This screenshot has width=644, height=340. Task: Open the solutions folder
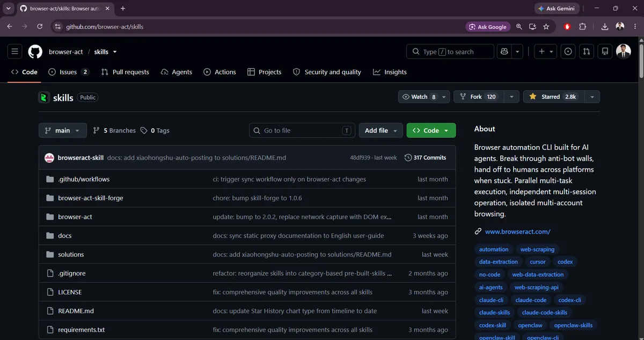click(71, 255)
